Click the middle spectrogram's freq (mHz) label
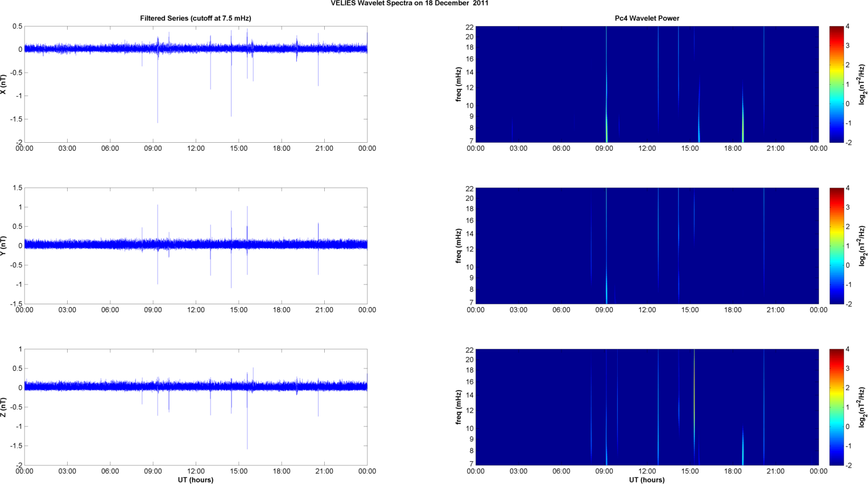Viewport: 868px width, 484px height. [x=458, y=246]
